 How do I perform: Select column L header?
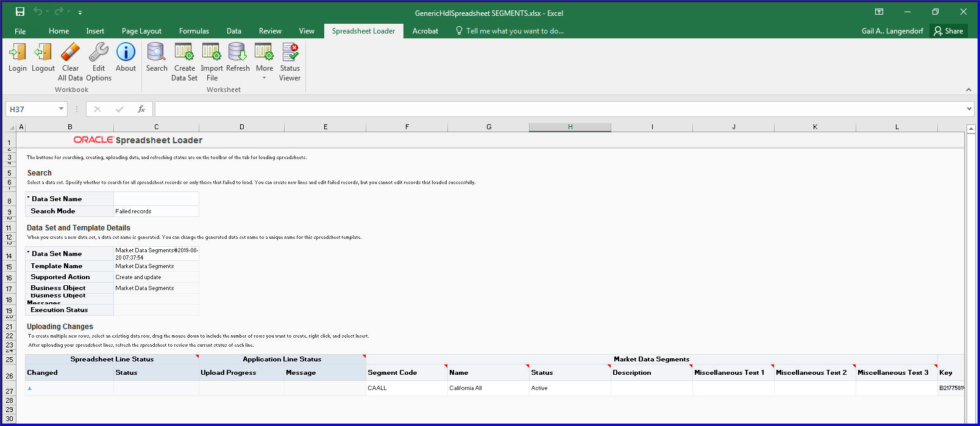click(x=897, y=127)
